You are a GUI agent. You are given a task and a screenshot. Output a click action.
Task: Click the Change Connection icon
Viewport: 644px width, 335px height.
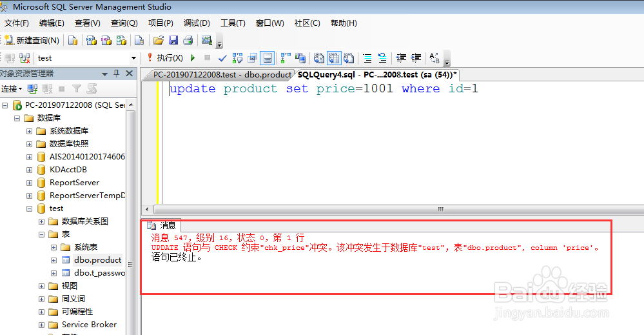click(24, 58)
